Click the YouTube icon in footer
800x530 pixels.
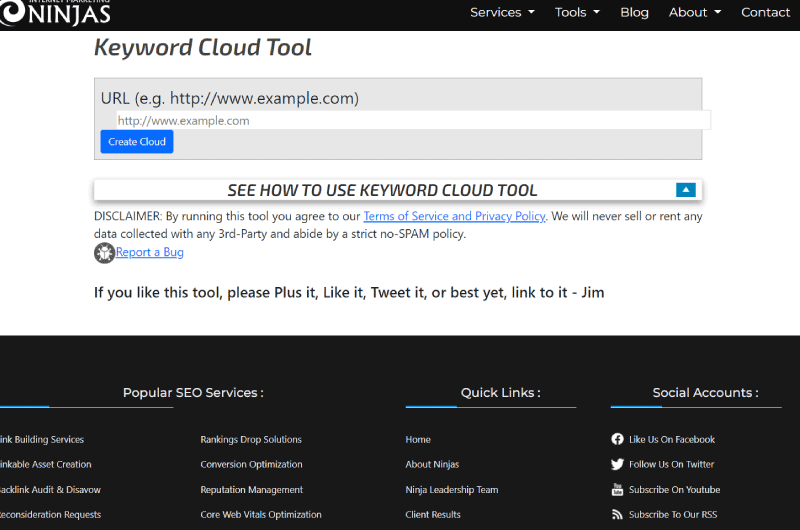coord(617,490)
